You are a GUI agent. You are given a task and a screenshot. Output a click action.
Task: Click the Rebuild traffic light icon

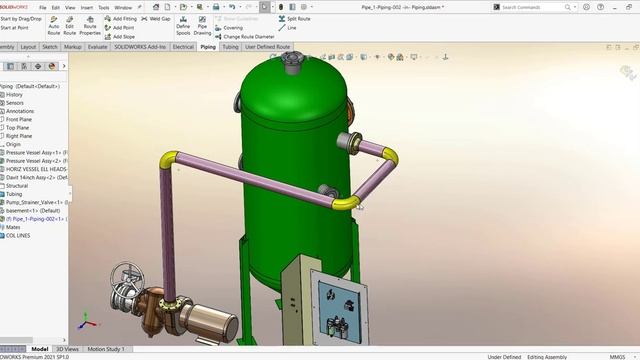point(281,7)
